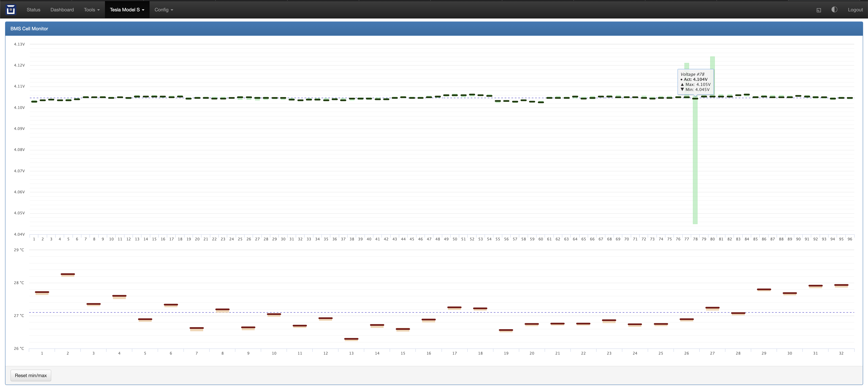
Task: Click the voltage marker for cell 1
Action: click(x=34, y=101)
